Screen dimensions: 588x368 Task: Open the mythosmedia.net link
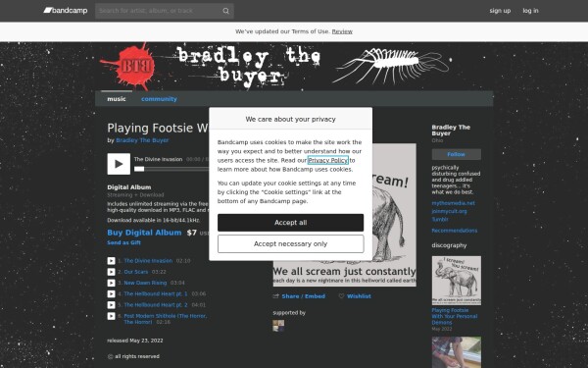453,203
